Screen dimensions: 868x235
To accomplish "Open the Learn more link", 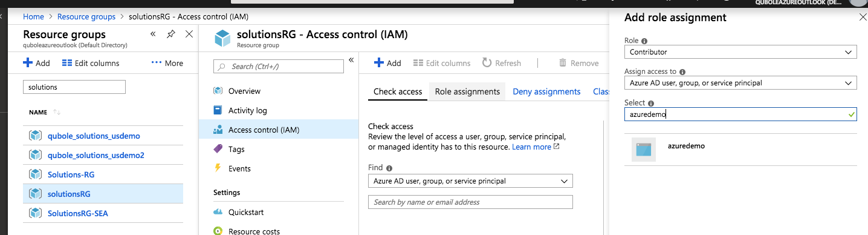I will pos(536,147).
